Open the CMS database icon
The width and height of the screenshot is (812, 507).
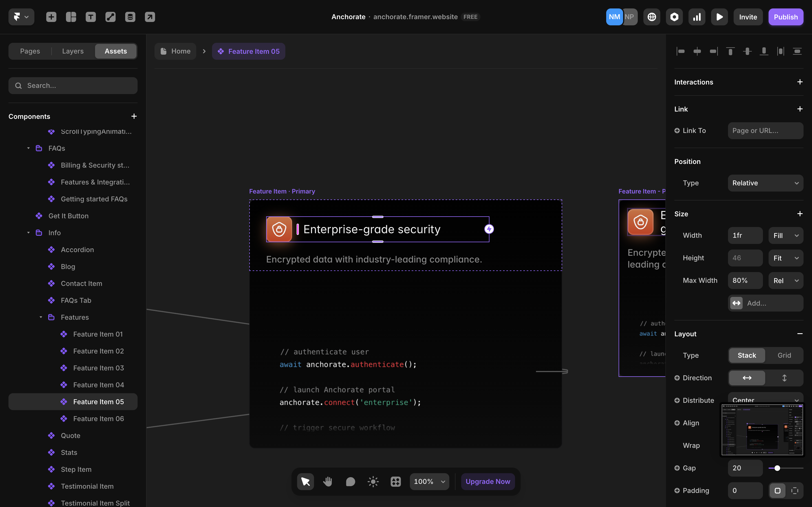(x=130, y=17)
